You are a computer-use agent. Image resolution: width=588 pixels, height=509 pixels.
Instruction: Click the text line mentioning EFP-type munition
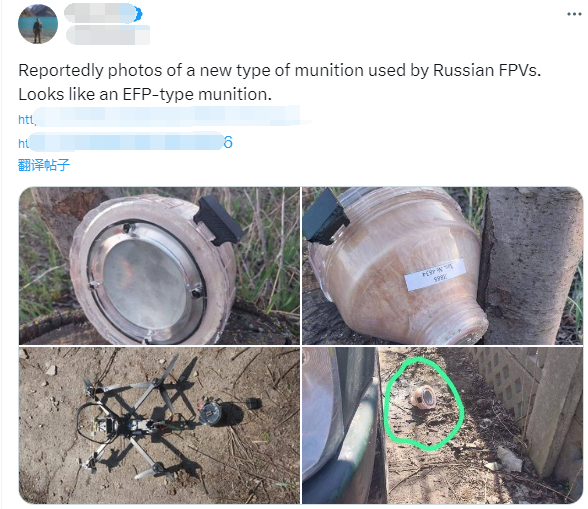tap(145, 94)
